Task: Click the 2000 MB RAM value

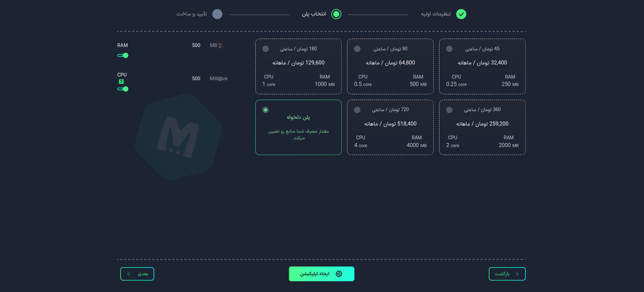Action: 509,145
